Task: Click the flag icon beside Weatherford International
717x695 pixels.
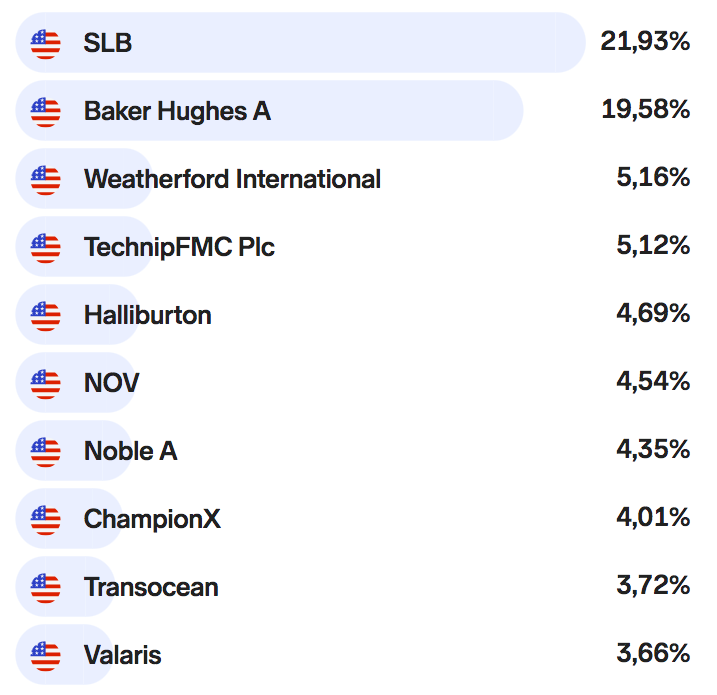Action: (46, 180)
